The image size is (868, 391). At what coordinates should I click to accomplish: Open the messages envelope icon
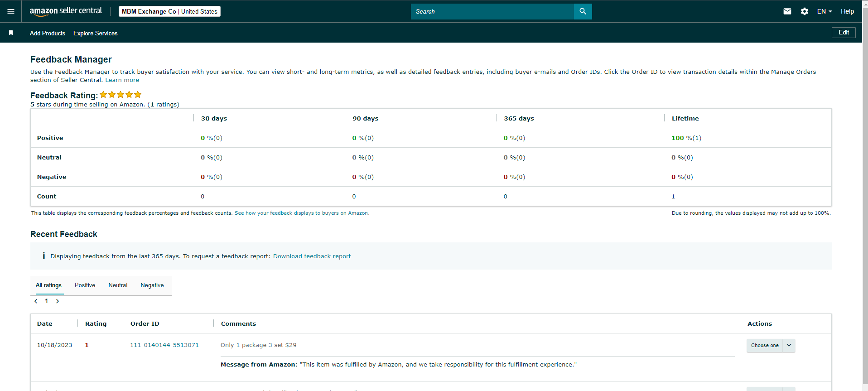(787, 11)
